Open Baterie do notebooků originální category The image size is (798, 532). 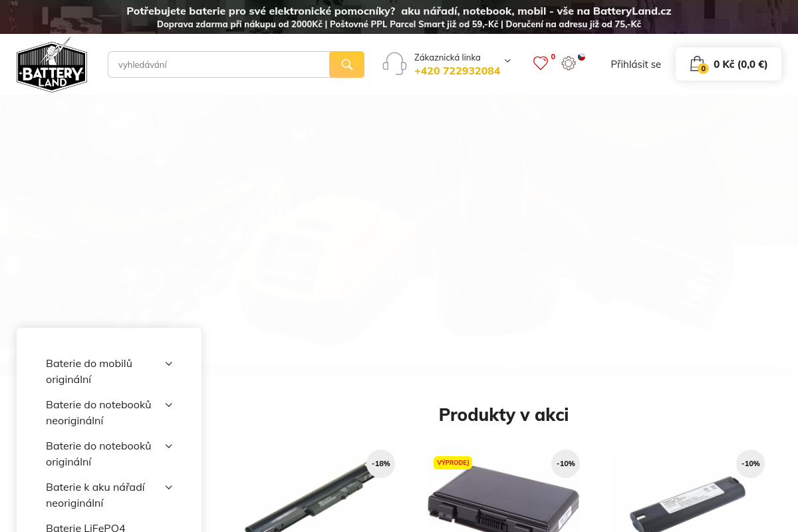tap(98, 454)
